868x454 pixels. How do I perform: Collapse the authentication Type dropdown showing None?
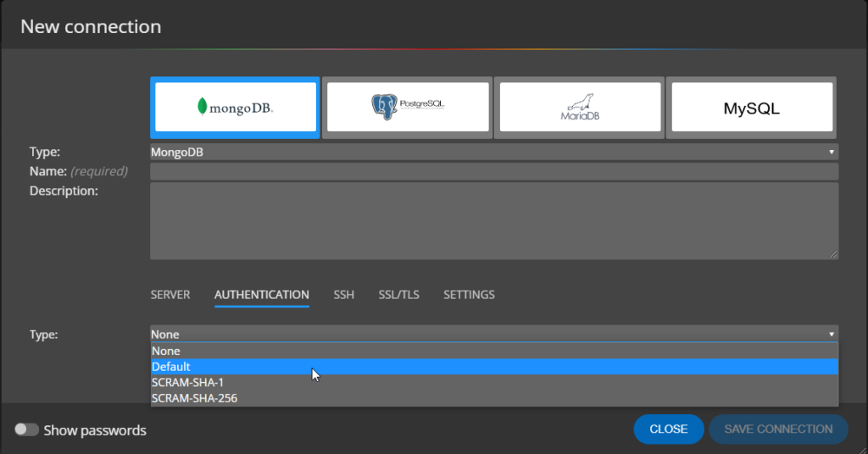coord(494,334)
